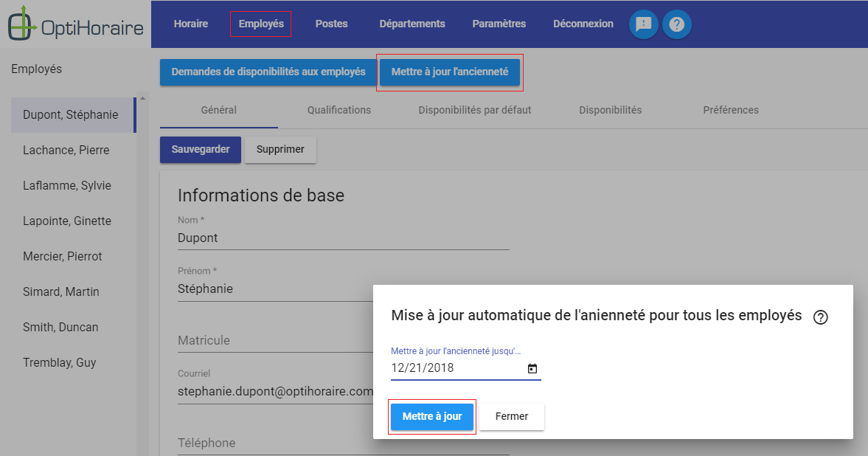Click the Informations de base heading
Image resolution: width=868 pixels, height=456 pixels.
coord(261,196)
